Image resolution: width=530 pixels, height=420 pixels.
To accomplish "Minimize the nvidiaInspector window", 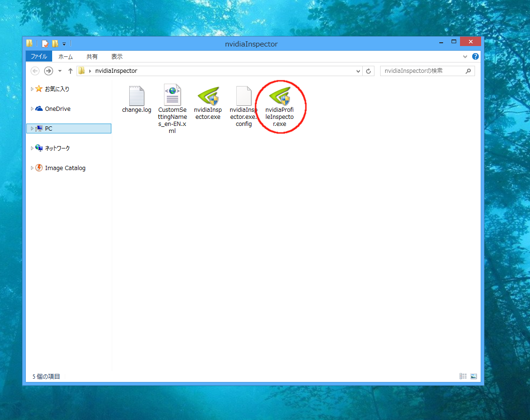I will point(441,42).
